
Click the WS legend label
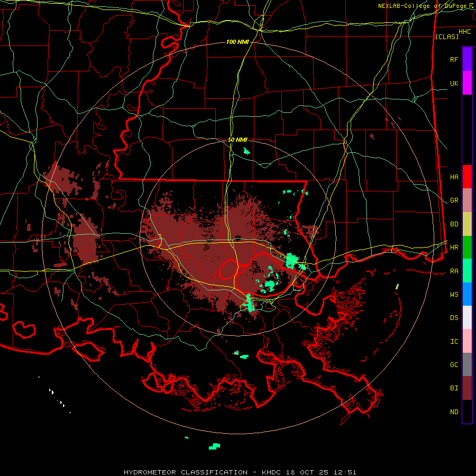[454, 295]
